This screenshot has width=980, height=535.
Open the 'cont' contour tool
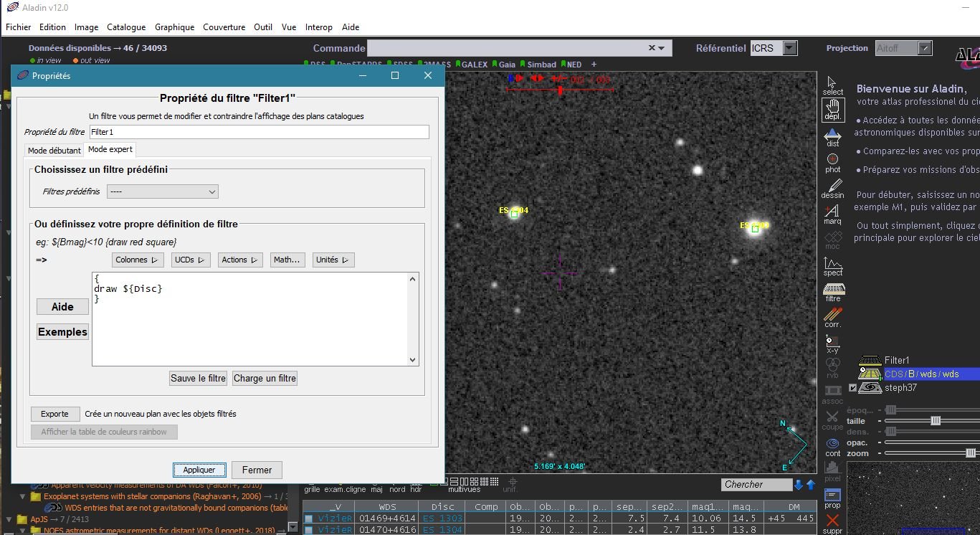tap(832, 445)
